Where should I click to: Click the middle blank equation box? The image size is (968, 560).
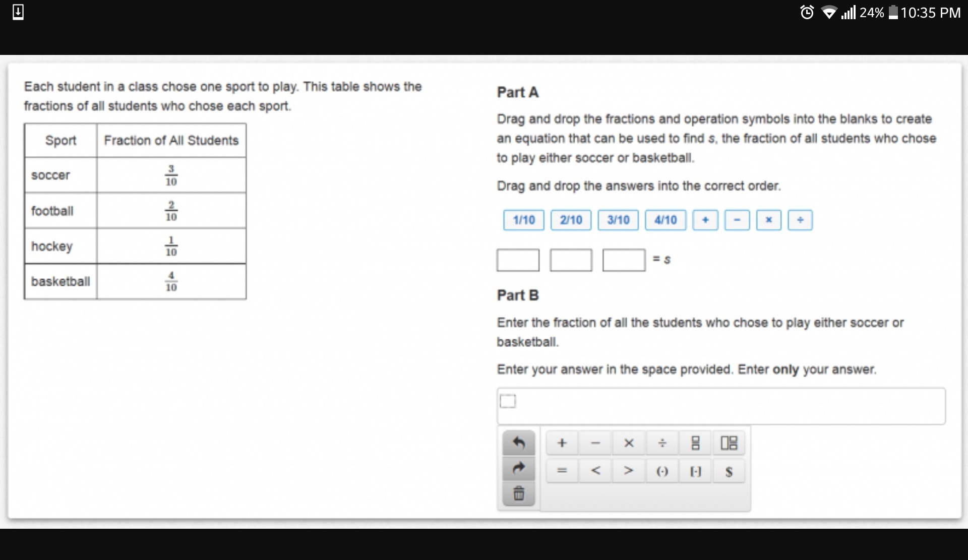(571, 260)
